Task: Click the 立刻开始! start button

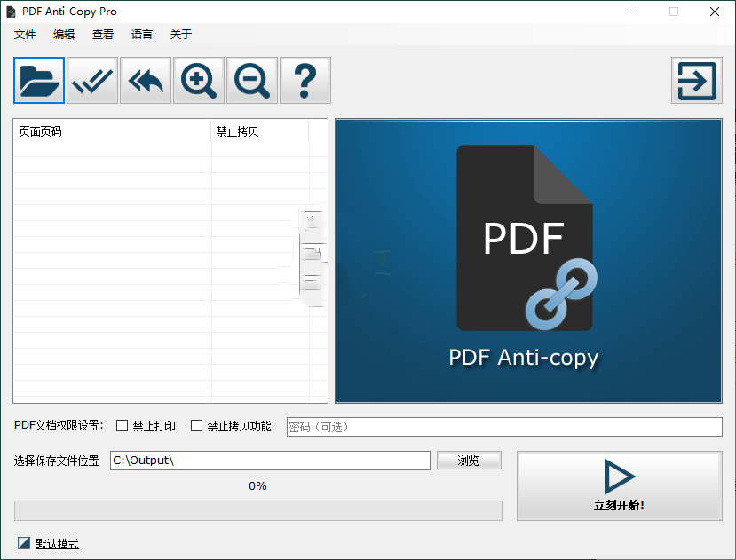Action: pos(620,485)
